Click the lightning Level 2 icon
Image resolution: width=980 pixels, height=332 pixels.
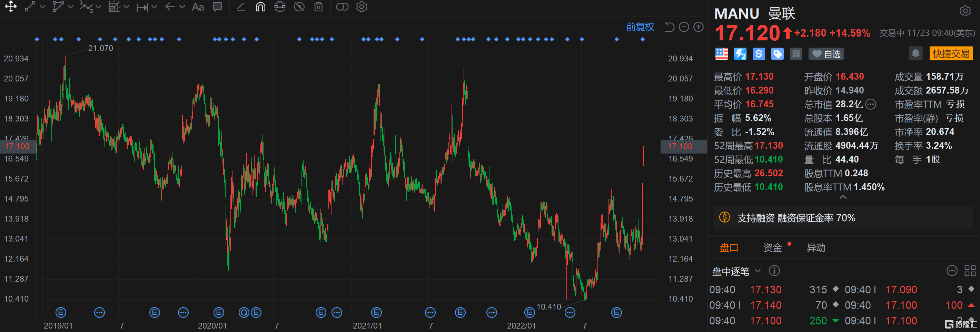tap(740, 54)
